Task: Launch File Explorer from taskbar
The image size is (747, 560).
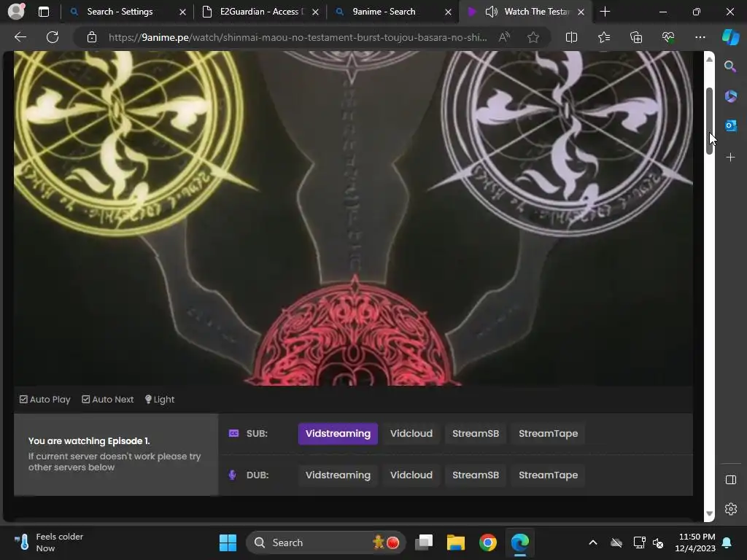Action: point(455,542)
